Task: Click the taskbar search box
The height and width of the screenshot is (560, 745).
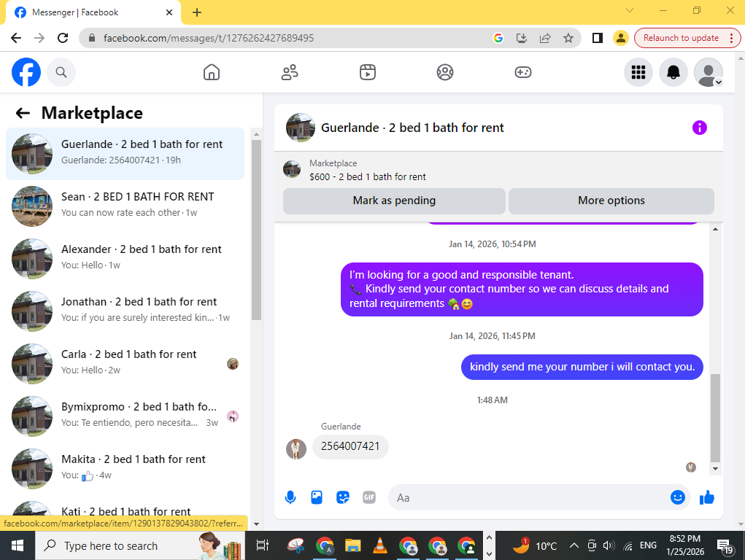Action: (x=140, y=545)
